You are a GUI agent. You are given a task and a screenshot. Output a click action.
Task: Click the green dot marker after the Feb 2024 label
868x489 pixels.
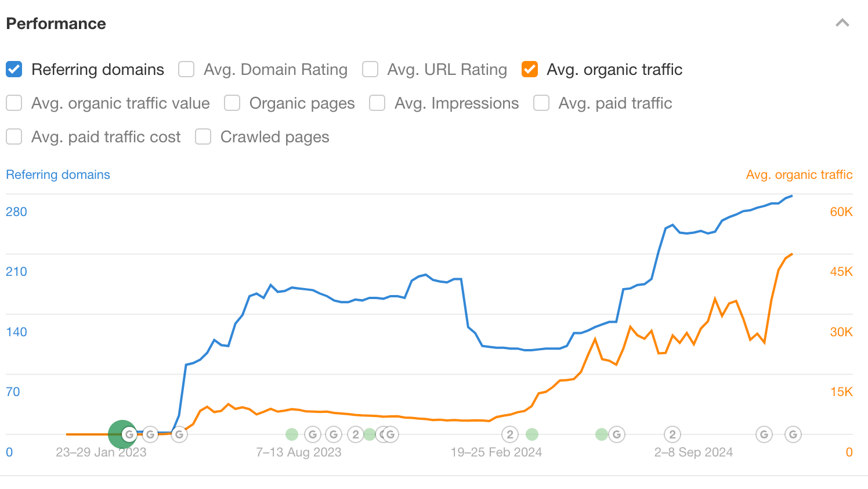point(531,434)
